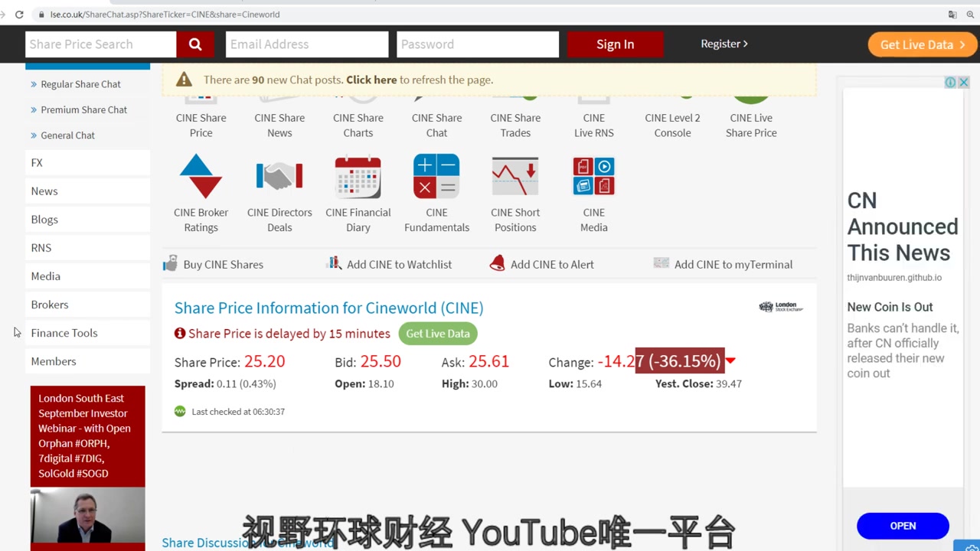Click the delayed price info icon
The height and width of the screenshot is (551, 980).
[180, 334]
